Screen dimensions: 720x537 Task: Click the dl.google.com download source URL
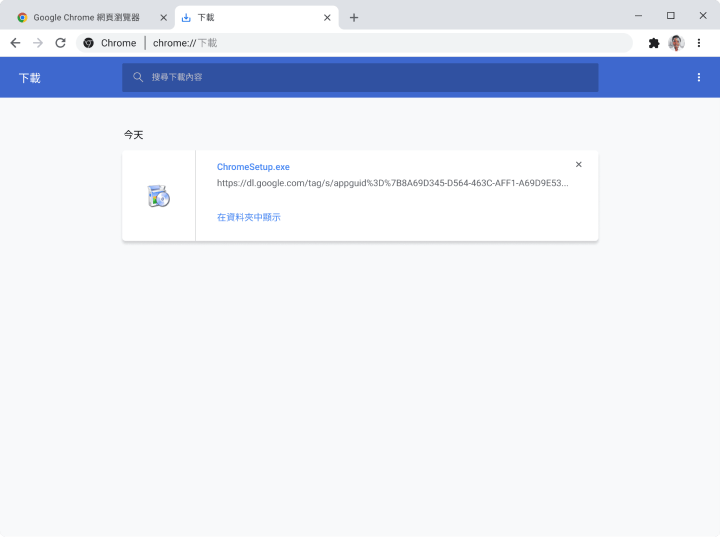[x=392, y=184]
